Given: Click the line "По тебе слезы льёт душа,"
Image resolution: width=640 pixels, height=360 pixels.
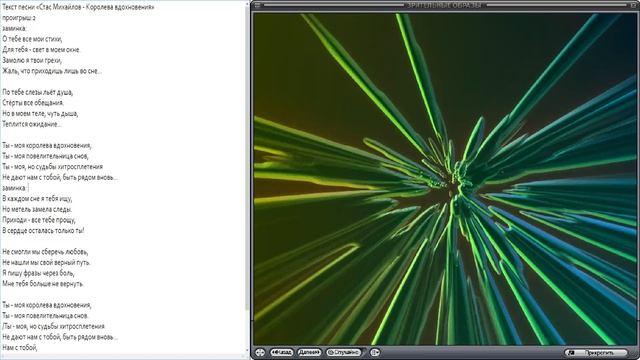Looking at the screenshot, I should 38,92.
